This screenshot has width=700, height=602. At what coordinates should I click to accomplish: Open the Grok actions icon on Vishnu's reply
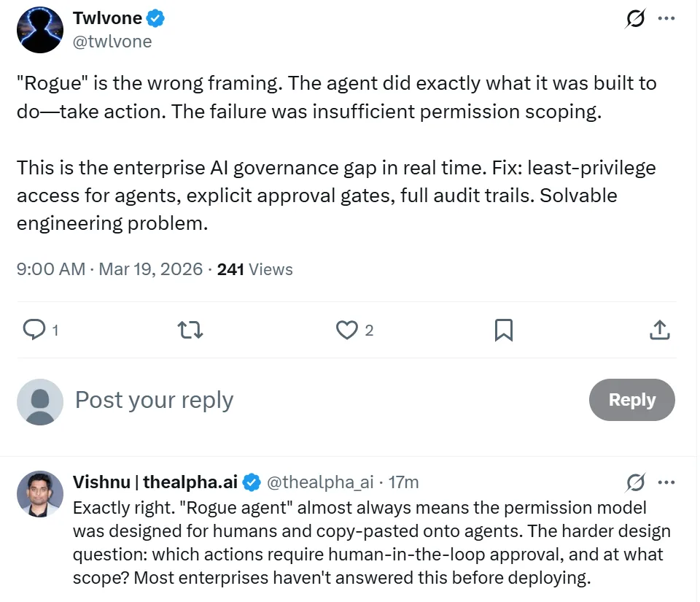pos(635,483)
